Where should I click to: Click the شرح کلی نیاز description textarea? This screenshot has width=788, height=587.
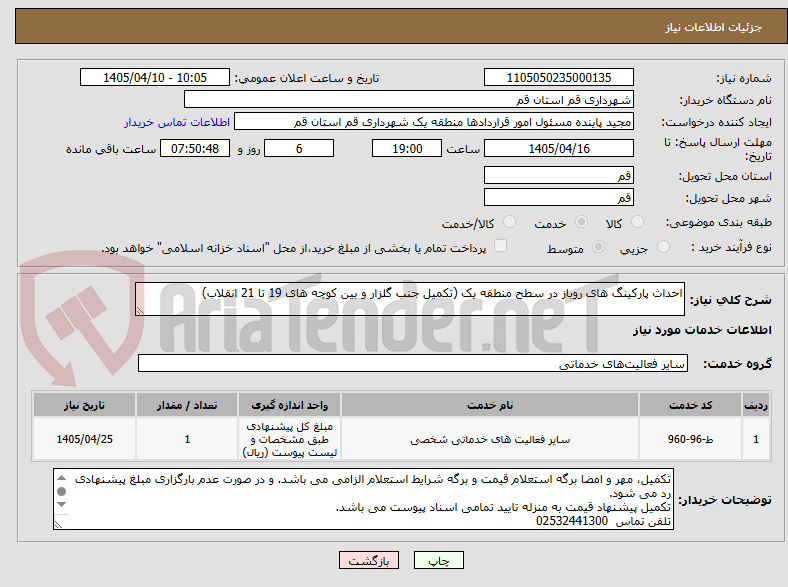[x=410, y=299]
